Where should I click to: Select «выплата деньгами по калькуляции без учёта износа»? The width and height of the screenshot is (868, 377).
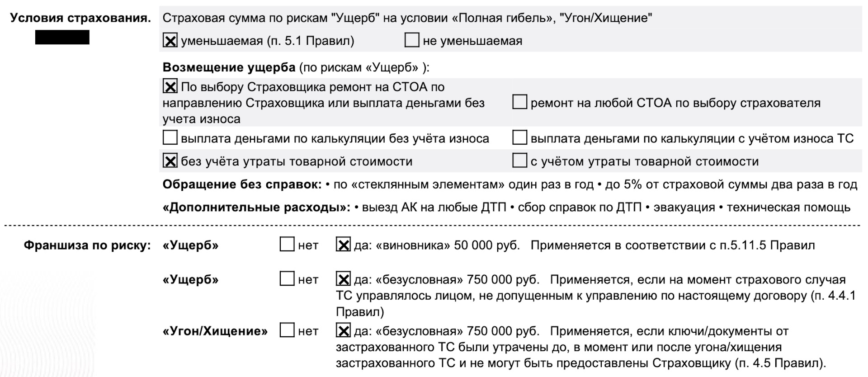tap(170, 138)
